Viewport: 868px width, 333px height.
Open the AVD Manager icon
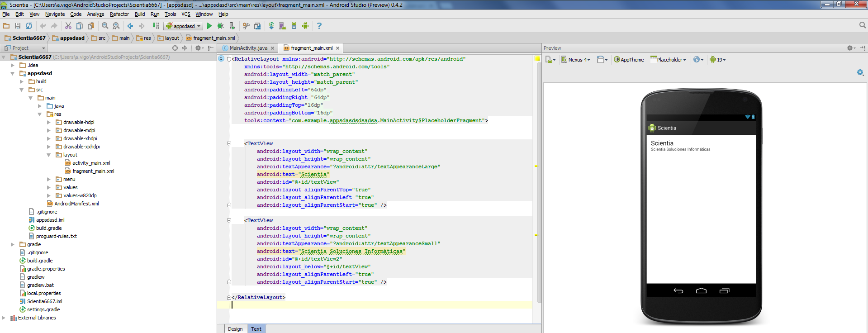(x=283, y=26)
